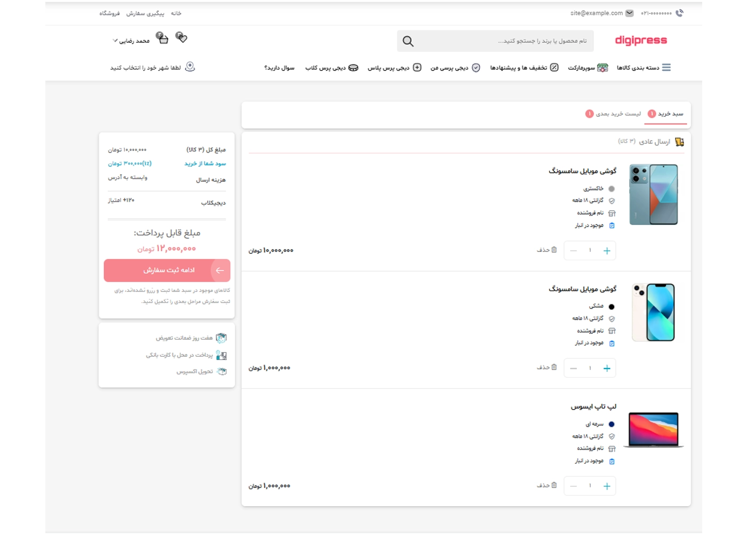
Task: Click the سود شما از خرید savings line
Action: click(205, 164)
